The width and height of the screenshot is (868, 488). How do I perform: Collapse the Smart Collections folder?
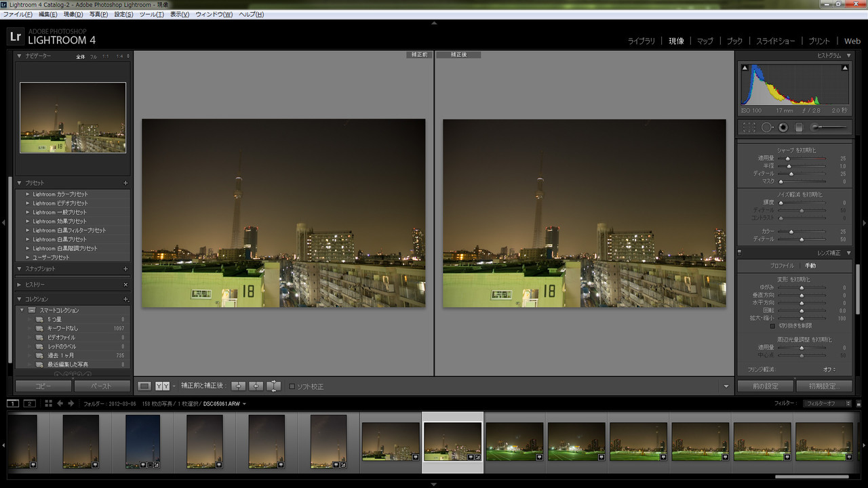22,310
